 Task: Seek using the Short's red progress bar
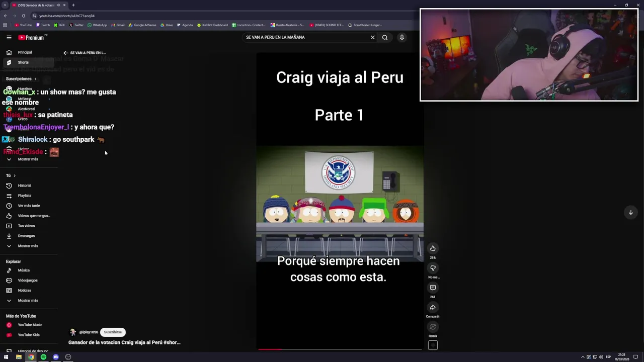pos(340,349)
